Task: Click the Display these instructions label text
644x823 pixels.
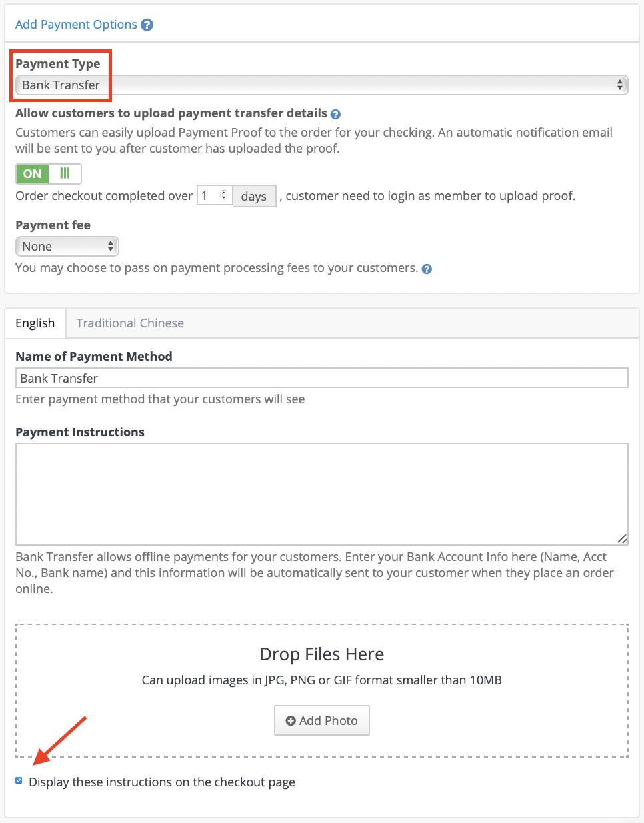Action: (x=162, y=782)
